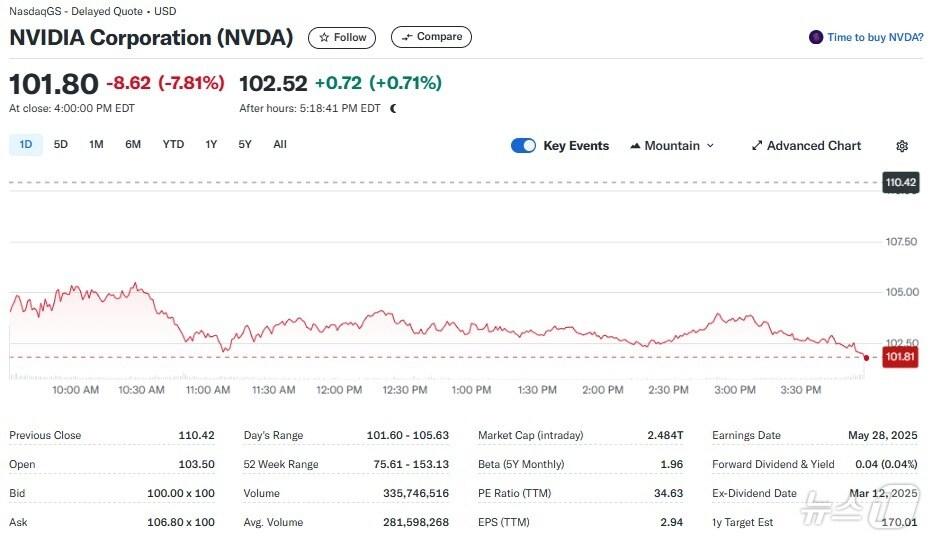The height and width of the screenshot is (541, 930).
Task: Click the after-hours moon icon
Action: tap(393, 108)
